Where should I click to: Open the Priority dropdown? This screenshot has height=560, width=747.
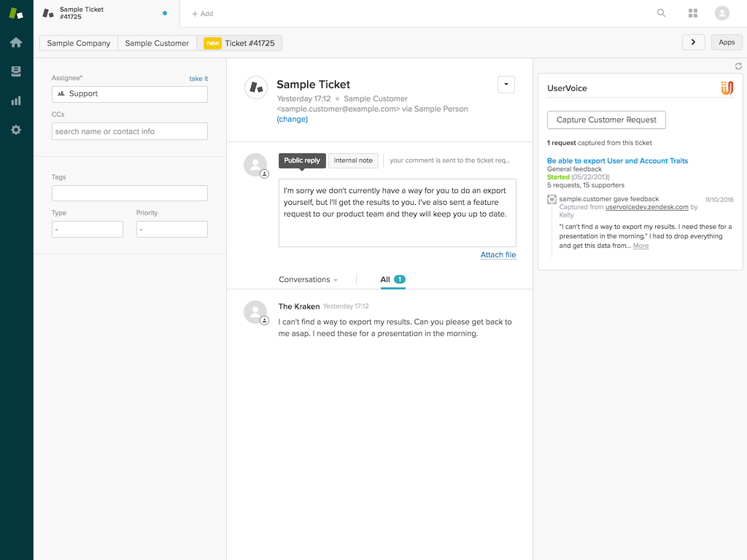coord(171,229)
